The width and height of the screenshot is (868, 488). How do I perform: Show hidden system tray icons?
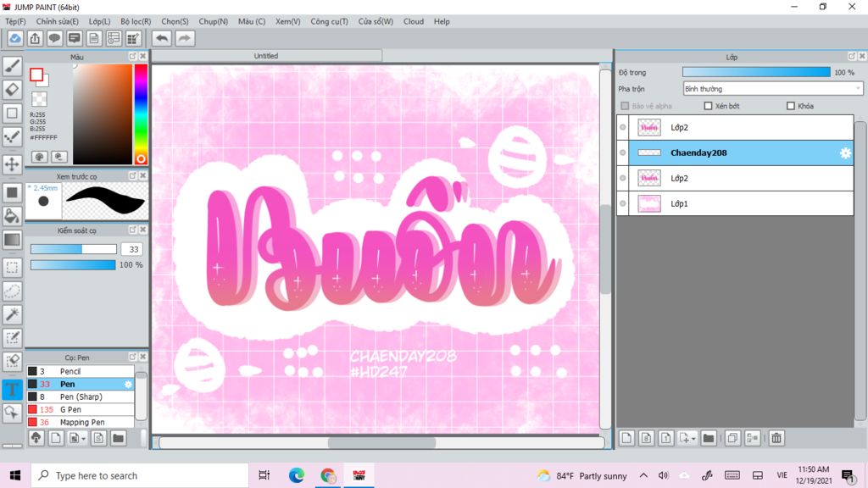pyautogui.click(x=643, y=475)
